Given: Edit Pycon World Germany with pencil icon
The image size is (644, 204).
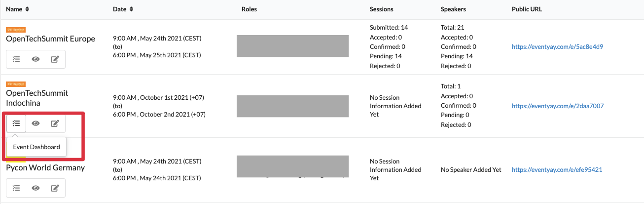Looking at the screenshot, I should (x=55, y=188).
